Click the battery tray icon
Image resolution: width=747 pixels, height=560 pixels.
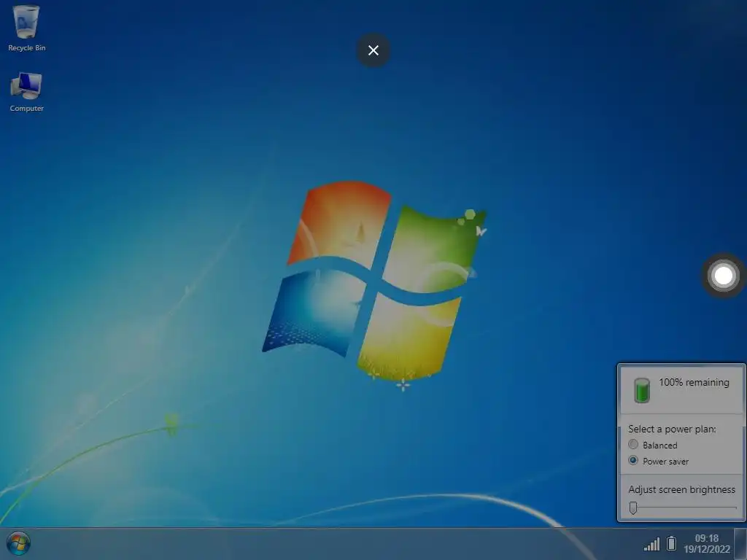(x=671, y=543)
